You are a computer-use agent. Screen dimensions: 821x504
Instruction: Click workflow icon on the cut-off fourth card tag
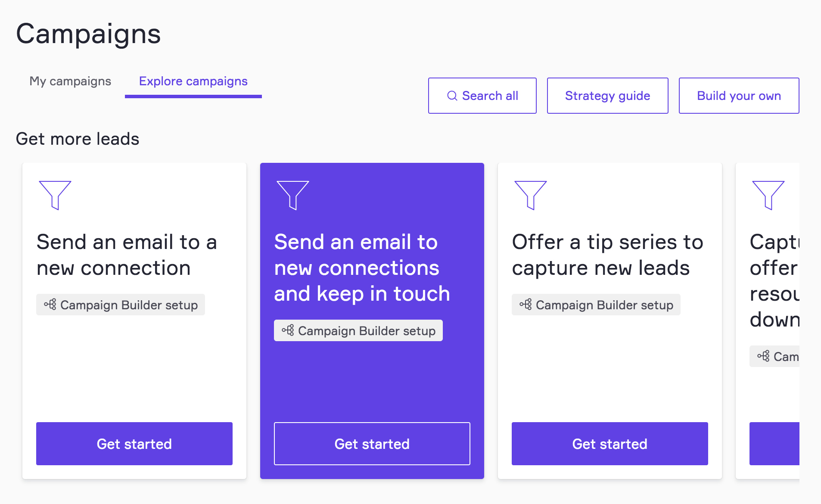click(x=763, y=356)
